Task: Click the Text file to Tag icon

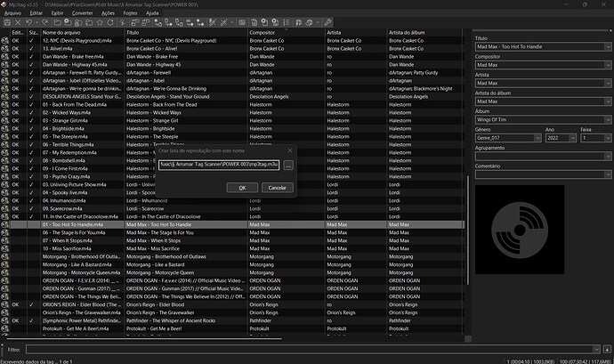Action: [190, 22]
